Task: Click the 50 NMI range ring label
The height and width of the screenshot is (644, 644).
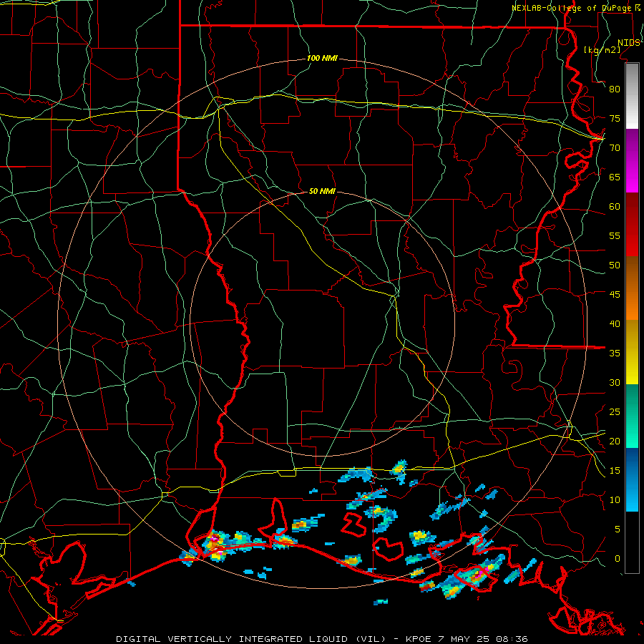Action: point(322,191)
